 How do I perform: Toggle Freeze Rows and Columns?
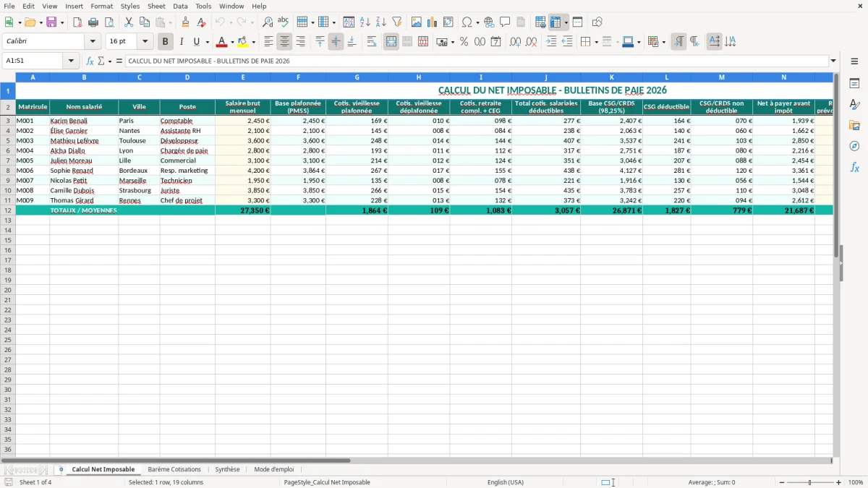click(x=556, y=22)
